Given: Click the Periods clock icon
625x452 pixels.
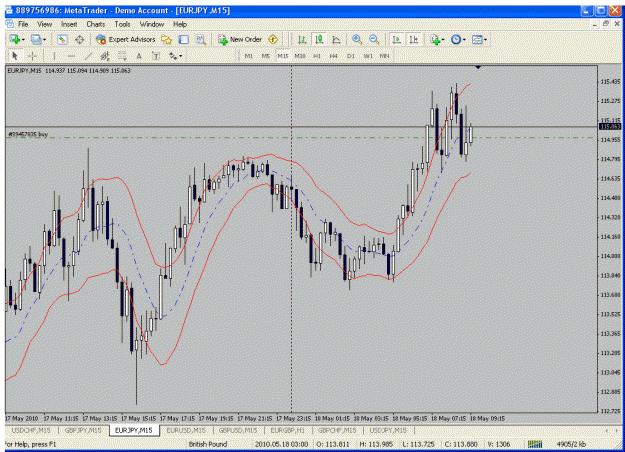Looking at the screenshot, I should tap(456, 39).
